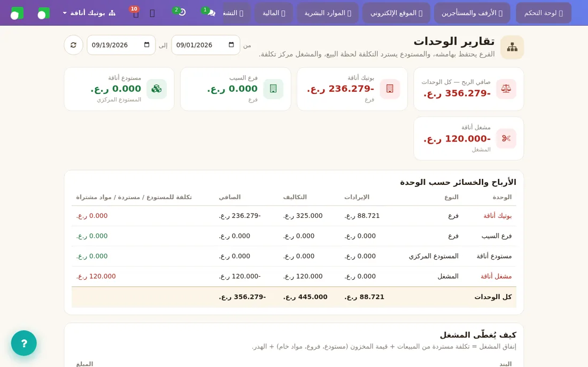
Task: Open the help question mark button
Action: (x=24, y=343)
